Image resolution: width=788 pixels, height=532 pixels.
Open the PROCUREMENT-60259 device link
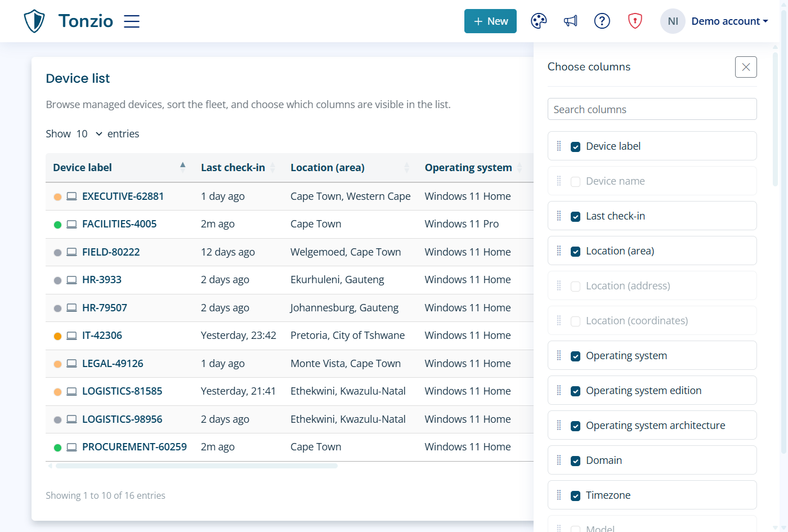pos(135,447)
